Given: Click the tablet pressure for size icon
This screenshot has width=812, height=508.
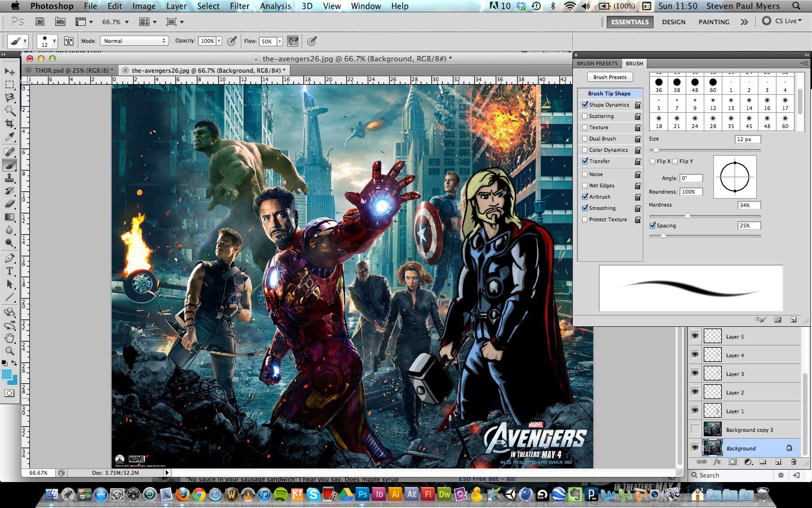Looking at the screenshot, I should coord(312,41).
